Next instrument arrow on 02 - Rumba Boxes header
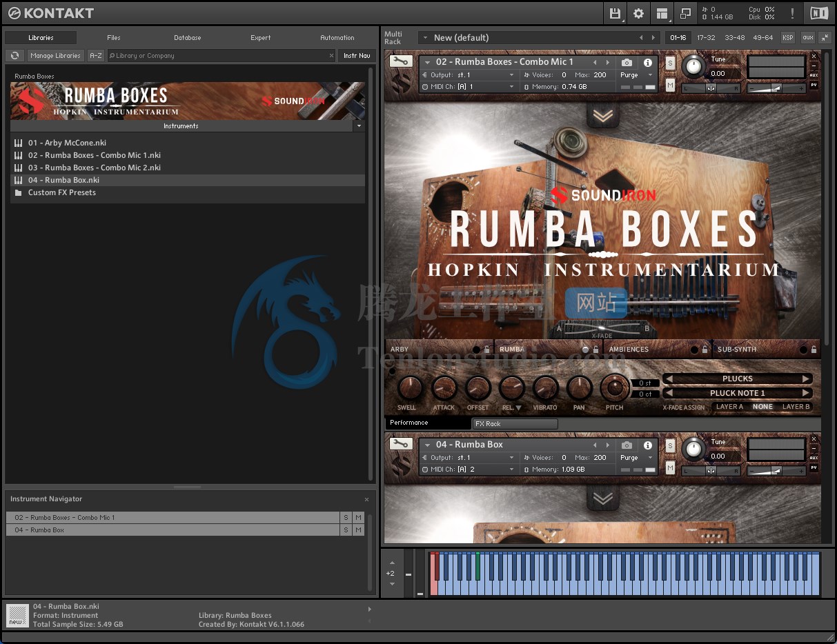This screenshot has height=644, width=837. coord(607,62)
